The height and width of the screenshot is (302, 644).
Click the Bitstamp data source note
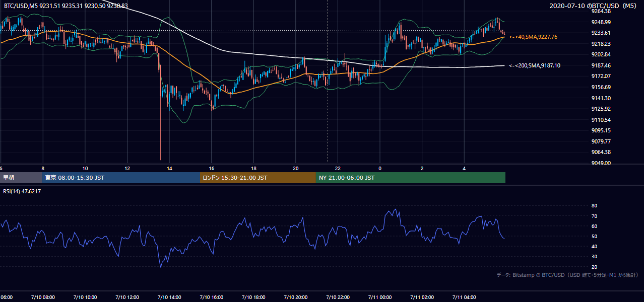tap(567, 275)
